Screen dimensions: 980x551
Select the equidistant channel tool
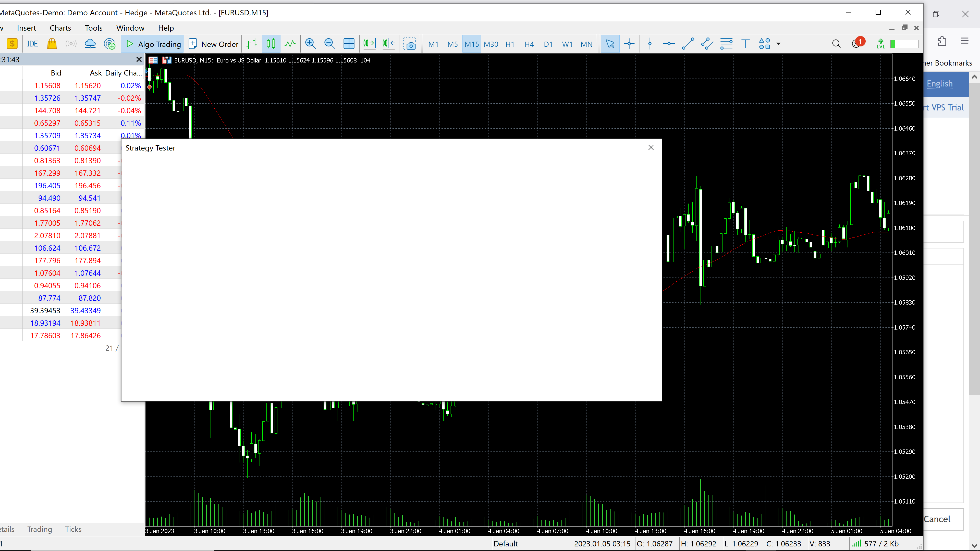click(707, 44)
